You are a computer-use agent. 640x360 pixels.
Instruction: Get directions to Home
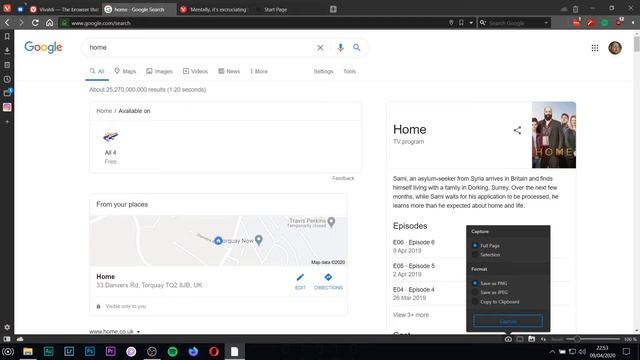pos(328,282)
